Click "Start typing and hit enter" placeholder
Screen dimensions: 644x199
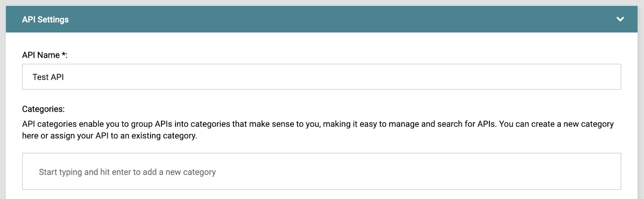point(127,172)
